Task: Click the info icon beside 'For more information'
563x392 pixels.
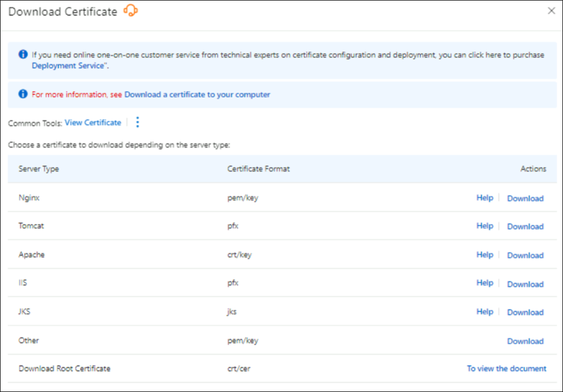Action: (x=23, y=94)
